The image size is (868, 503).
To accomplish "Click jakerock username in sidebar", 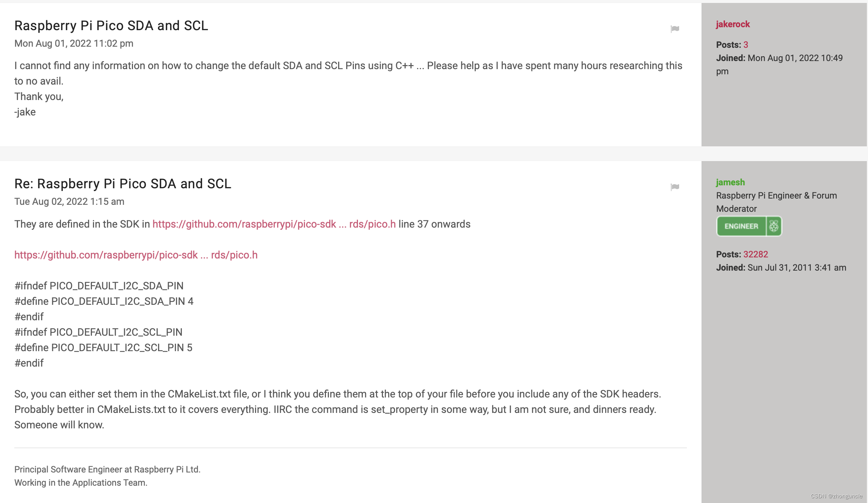I will pos(732,24).
